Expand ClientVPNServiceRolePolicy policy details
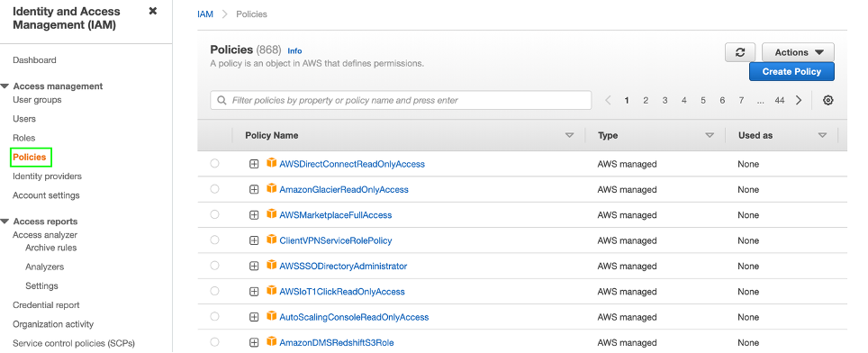 pyautogui.click(x=254, y=240)
